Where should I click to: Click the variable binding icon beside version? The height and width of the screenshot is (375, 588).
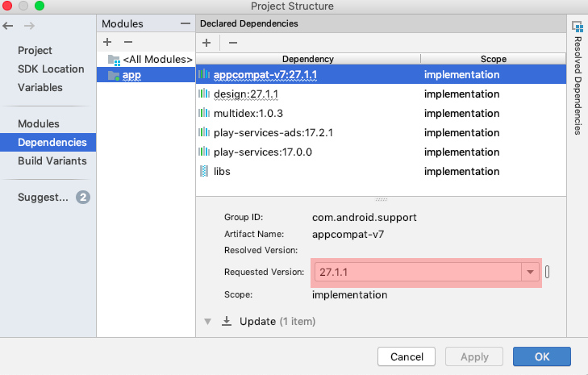(548, 272)
